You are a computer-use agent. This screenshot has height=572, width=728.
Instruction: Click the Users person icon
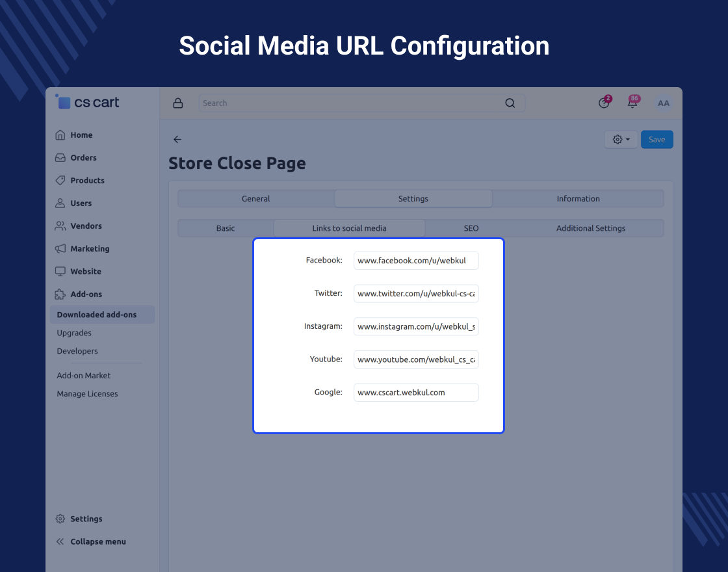pyautogui.click(x=60, y=203)
